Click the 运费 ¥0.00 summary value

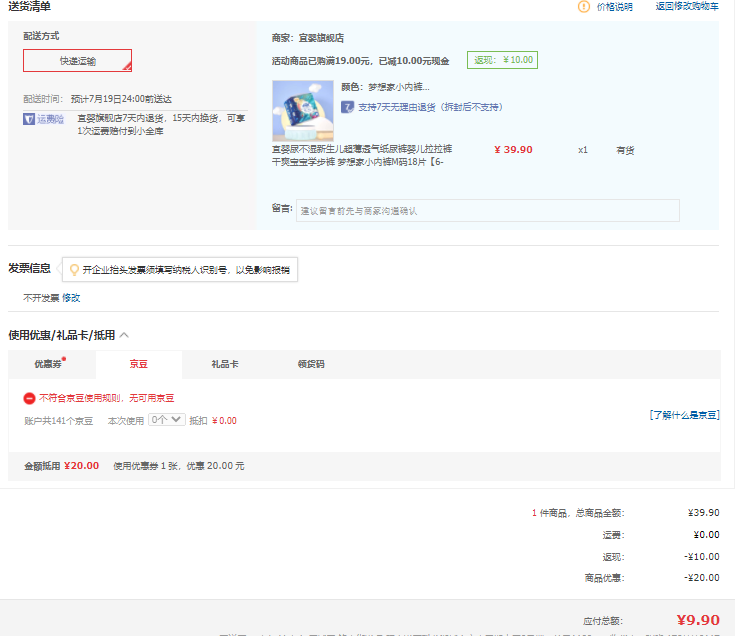click(x=706, y=535)
